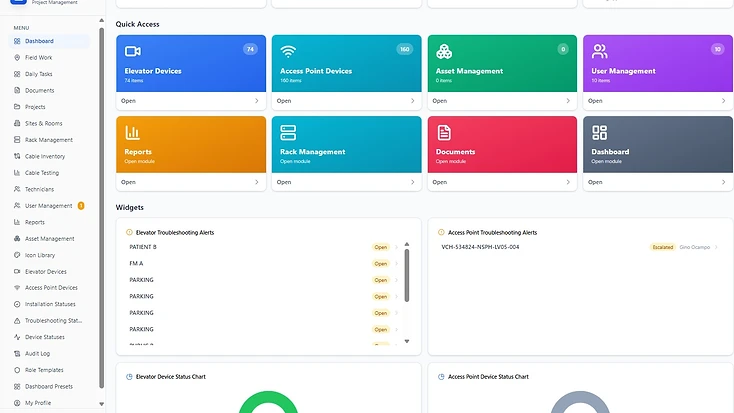Click the Access Point Devices wifi icon

point(288,52)
